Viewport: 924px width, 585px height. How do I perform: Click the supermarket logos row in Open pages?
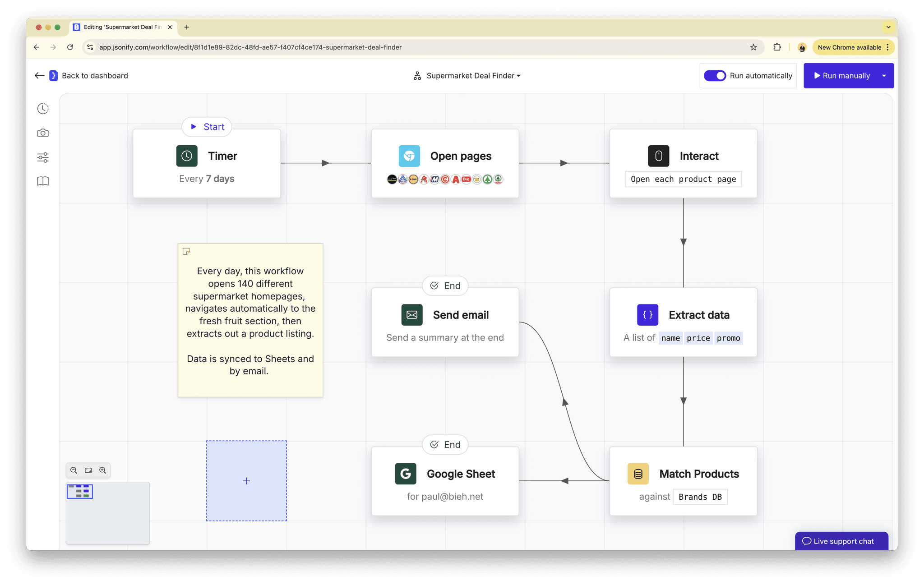click(445, 179)
